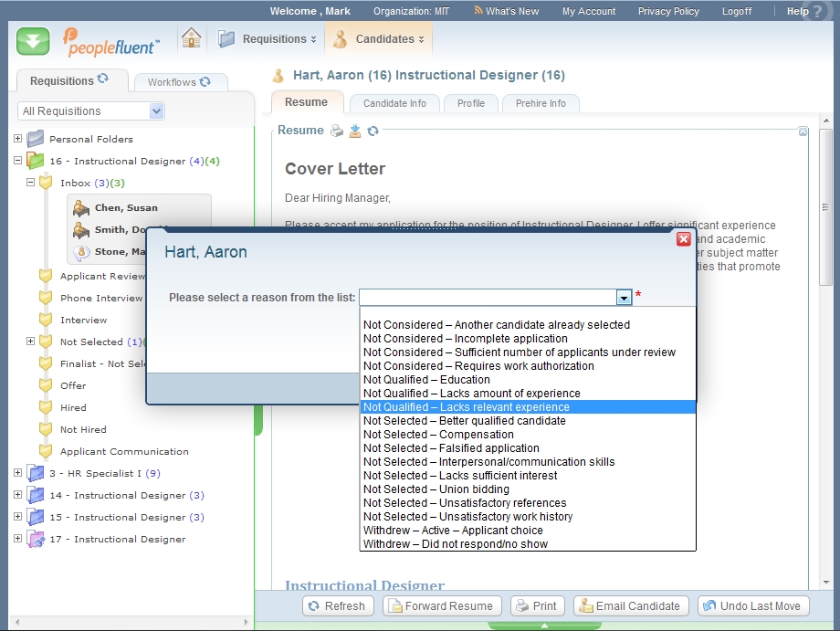
Task: Collapse the 16 - Instructional Designer requisition
Action: tap(17, 161)
